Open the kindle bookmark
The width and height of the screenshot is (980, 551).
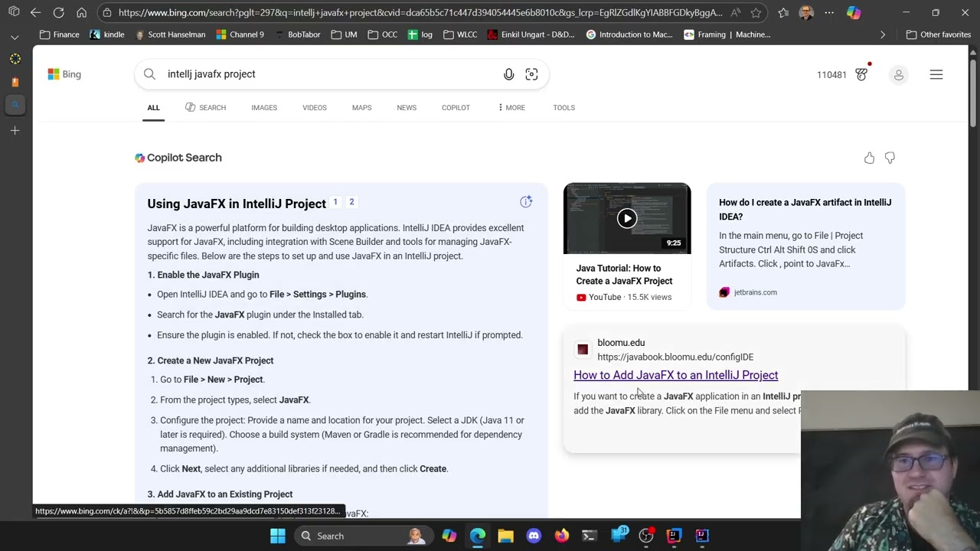tap(107, 34)
